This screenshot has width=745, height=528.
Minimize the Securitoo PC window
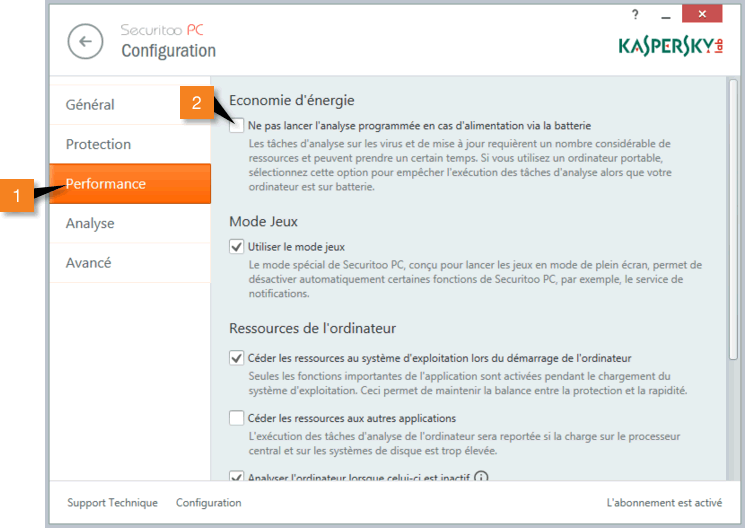[663, 14]
